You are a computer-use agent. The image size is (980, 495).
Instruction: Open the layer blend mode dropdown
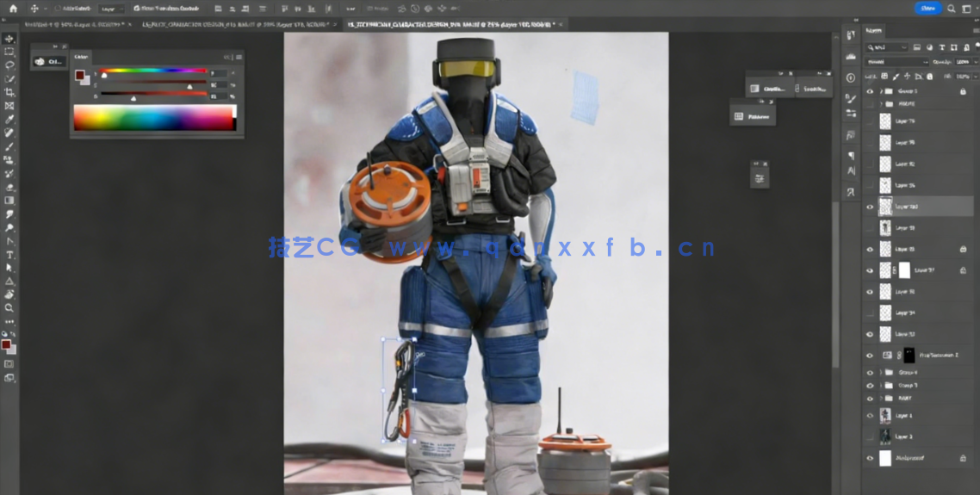tap(896, 62)
